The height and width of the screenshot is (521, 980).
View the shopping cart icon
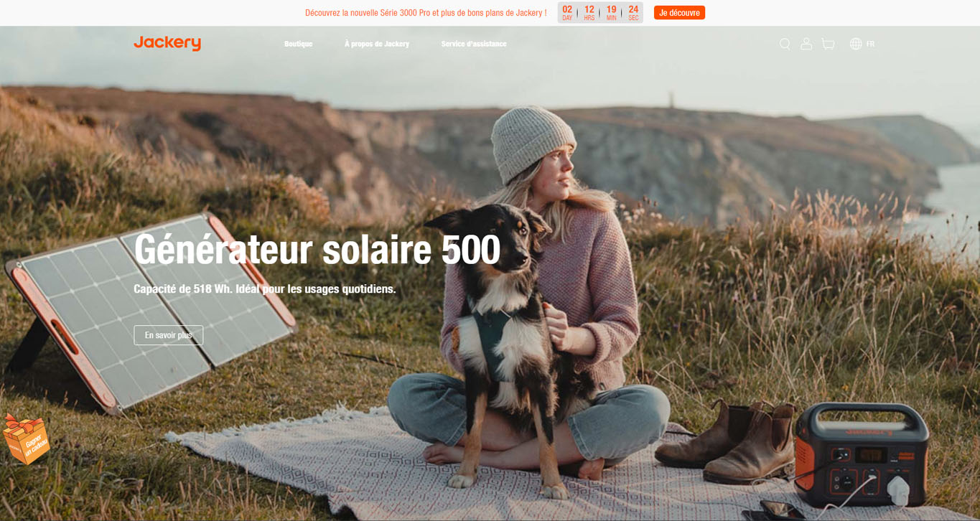(828, 44)
